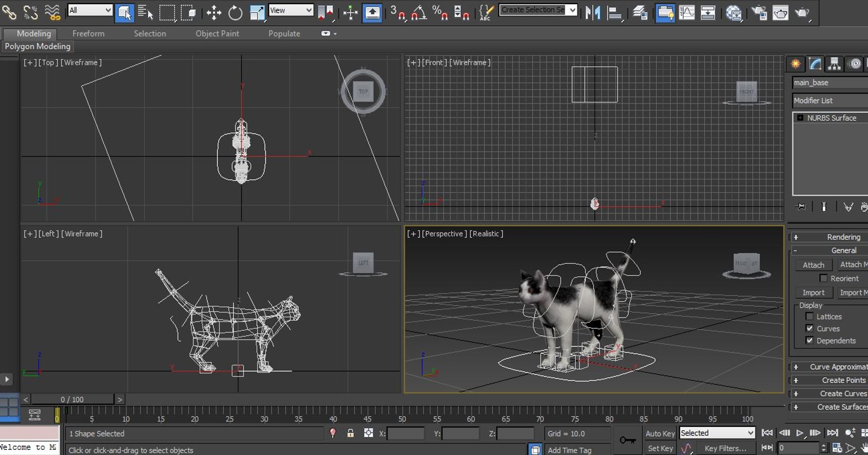The height and width of the screenshot is (455, 868).
Task: Open the Polygon Modeling panel
Action: [x=38, y=46]
